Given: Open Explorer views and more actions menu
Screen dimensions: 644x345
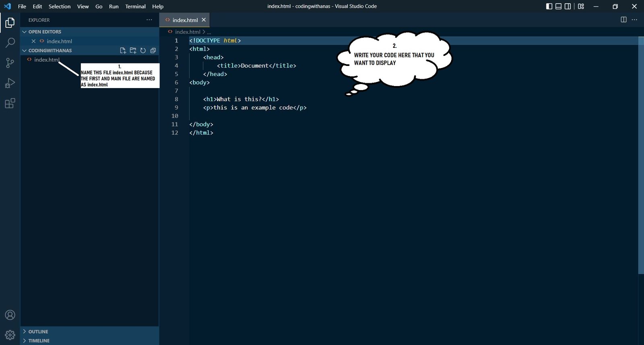Looking at the screenshot, I should 149,20.
